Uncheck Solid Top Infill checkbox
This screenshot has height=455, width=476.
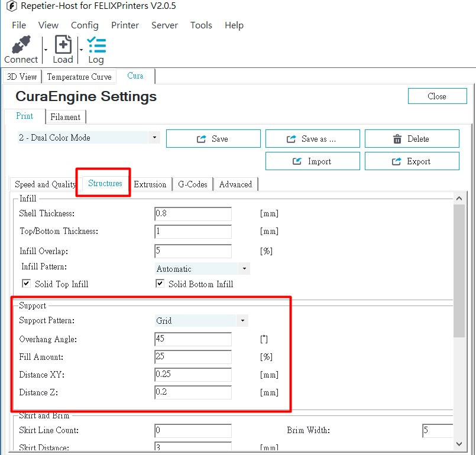[x=26, y=284]
